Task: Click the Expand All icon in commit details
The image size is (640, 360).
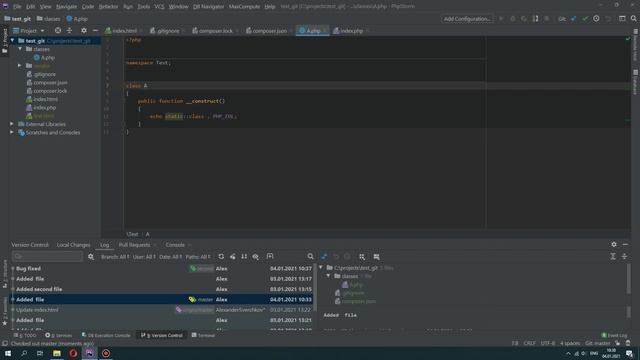Action: coord(613,256)
